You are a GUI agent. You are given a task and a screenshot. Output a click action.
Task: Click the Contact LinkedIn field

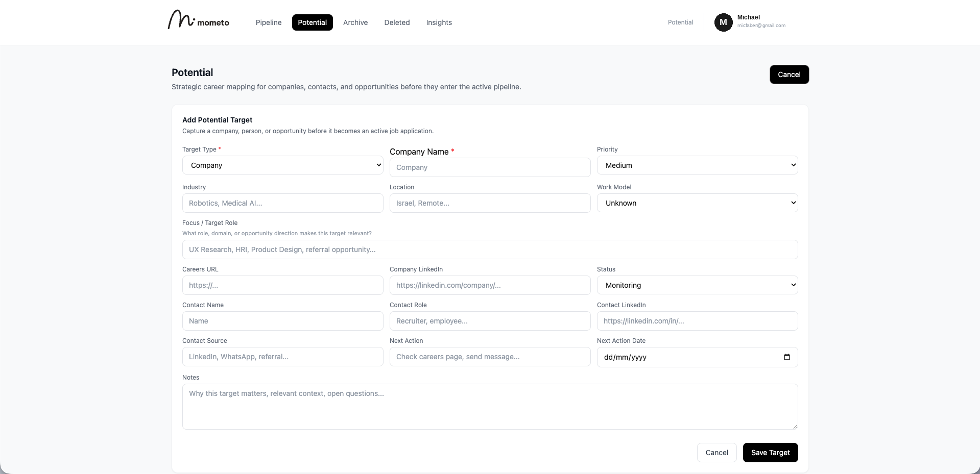(x=697, y=321)
